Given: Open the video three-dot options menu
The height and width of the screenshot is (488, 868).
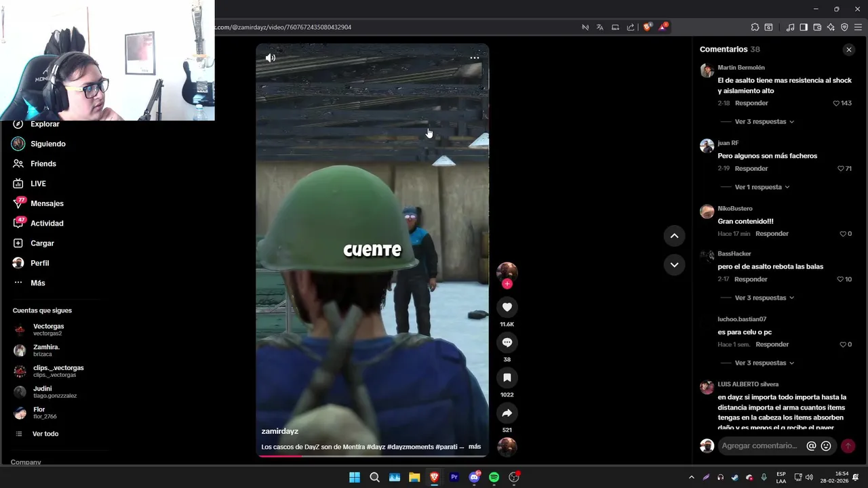Looking at the screenshot, I should pos(475,58).
